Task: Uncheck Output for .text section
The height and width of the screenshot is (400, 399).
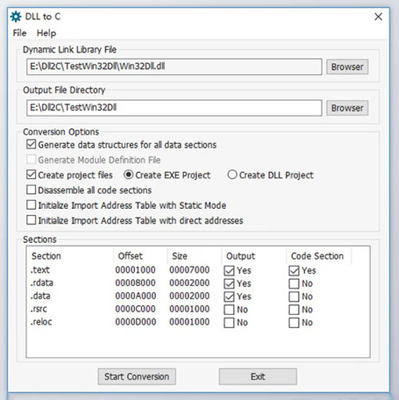Action: 229,271
